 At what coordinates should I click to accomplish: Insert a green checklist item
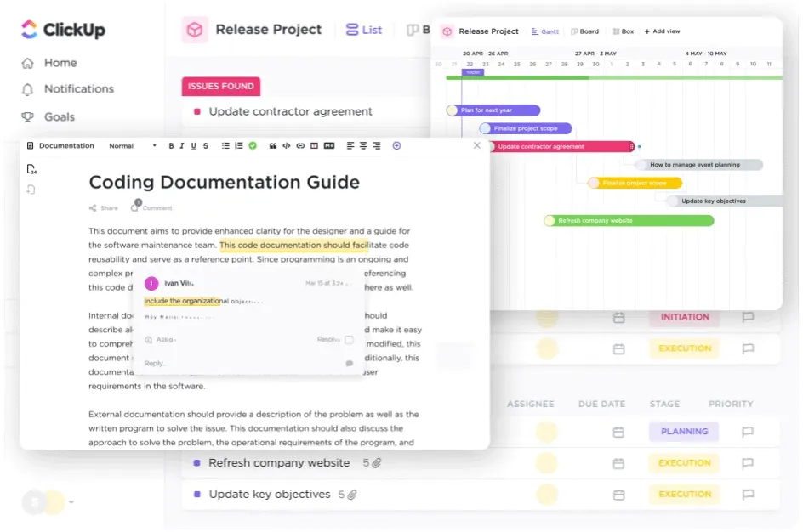tap(253, 146)
